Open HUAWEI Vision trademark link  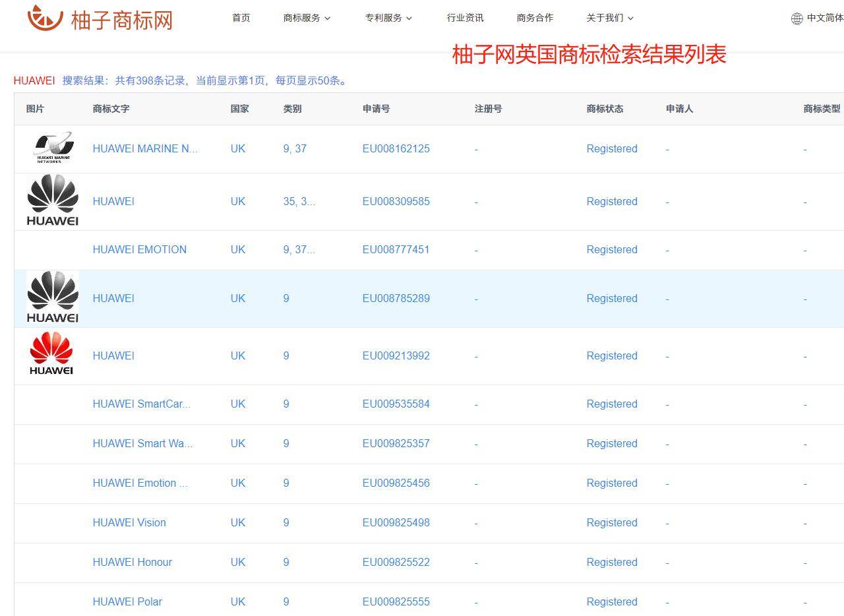point(129,522)
